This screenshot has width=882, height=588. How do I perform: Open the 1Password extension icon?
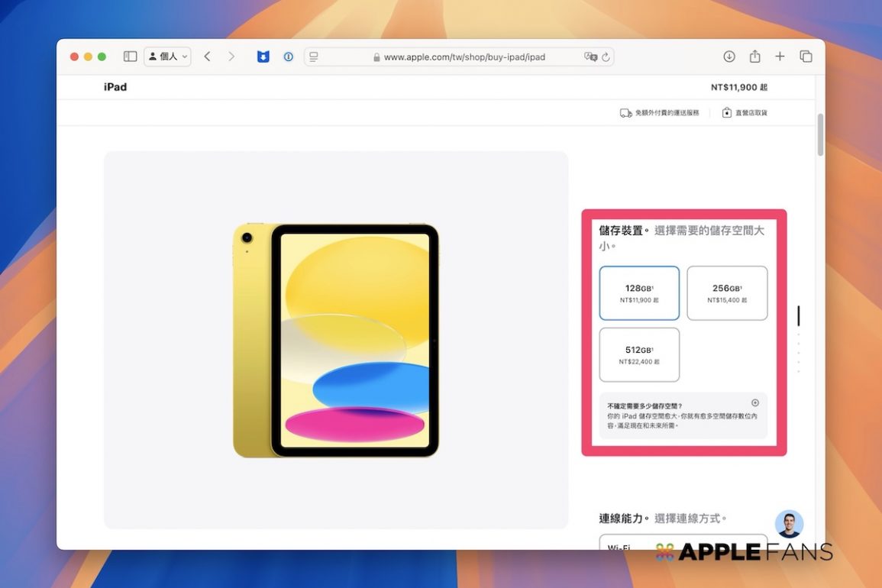[x=288, y=57]
